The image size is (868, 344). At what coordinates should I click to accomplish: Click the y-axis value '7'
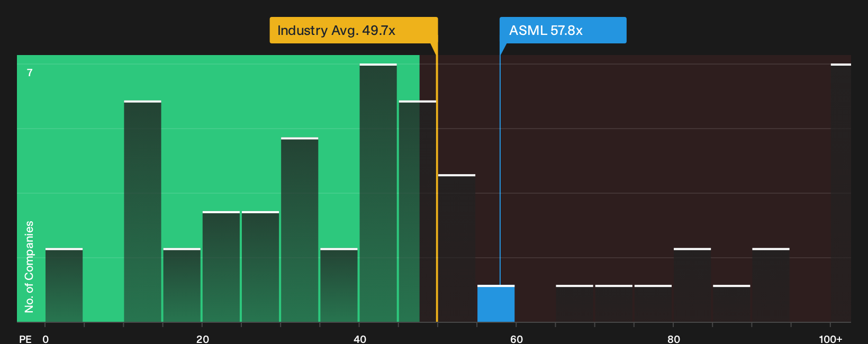[30, 73]
